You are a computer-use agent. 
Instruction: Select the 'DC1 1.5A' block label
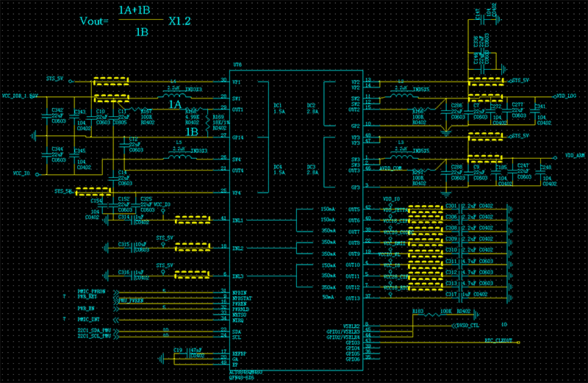[279, 108]
